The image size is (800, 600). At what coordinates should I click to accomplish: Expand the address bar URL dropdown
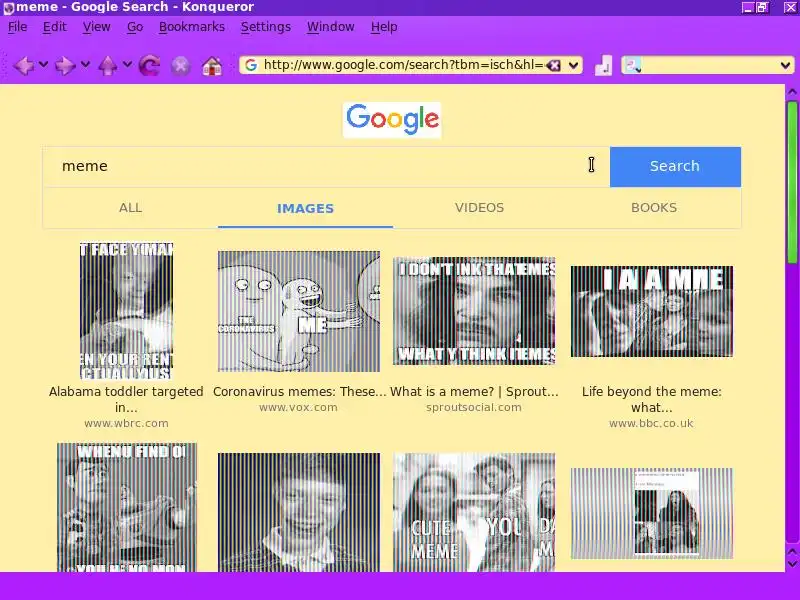tap(573, 65)
